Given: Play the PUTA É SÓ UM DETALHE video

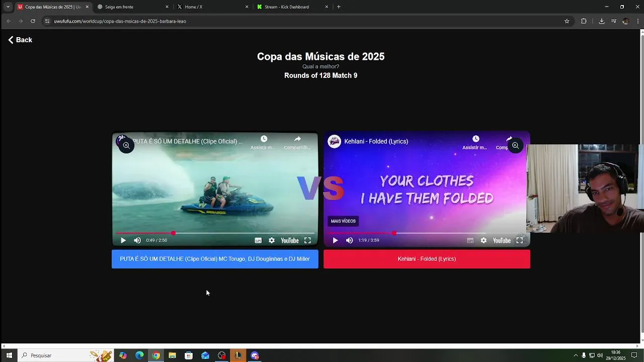Looking at the screenshot, I should click(x=123, y=240).
